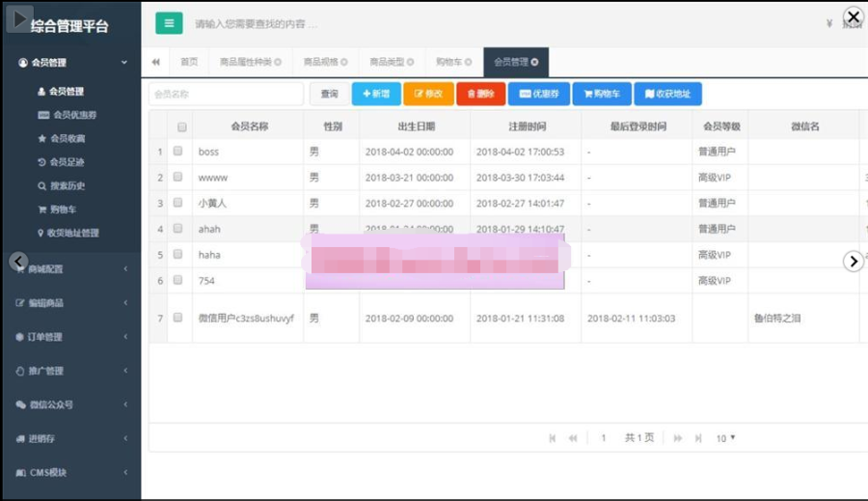Check the haha row checkbox
The width and height of the screenshot is (868, 501).
(x=177, y=254)
